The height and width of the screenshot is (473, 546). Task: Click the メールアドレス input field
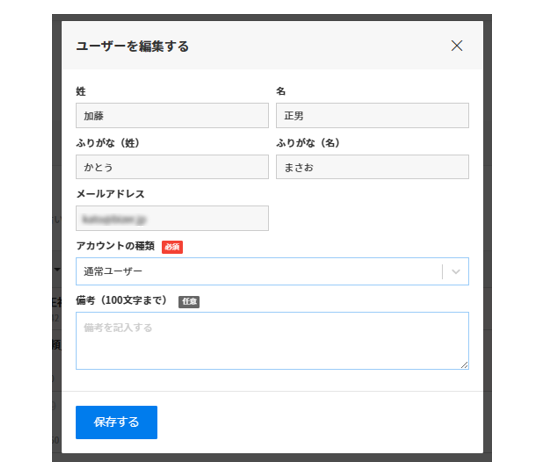click(x=172, y=218)
